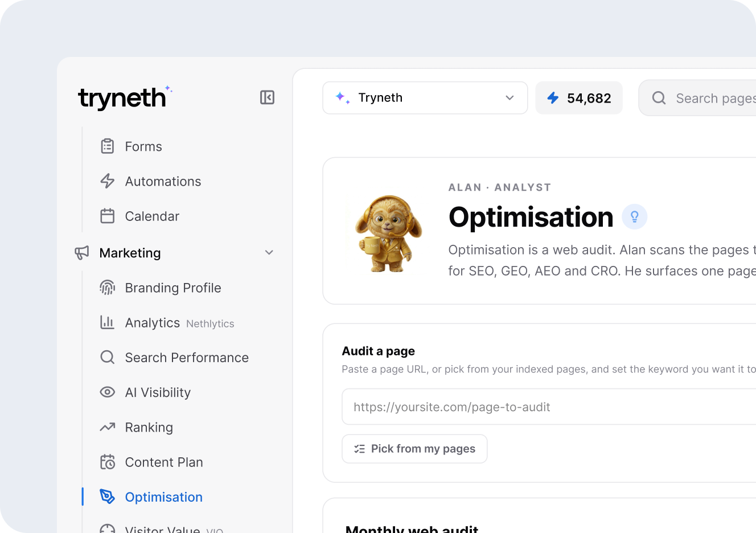Click the Analytics bar chart icon

(x=107, y=322)
